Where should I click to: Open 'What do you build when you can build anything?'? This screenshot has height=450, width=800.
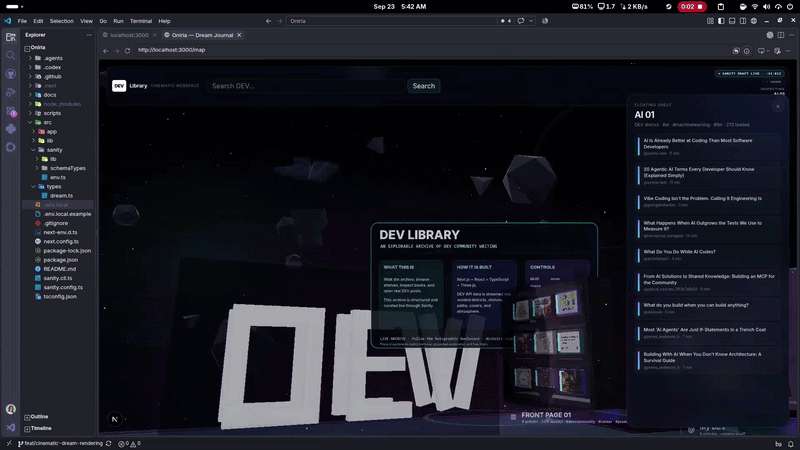tap(708, 308)
